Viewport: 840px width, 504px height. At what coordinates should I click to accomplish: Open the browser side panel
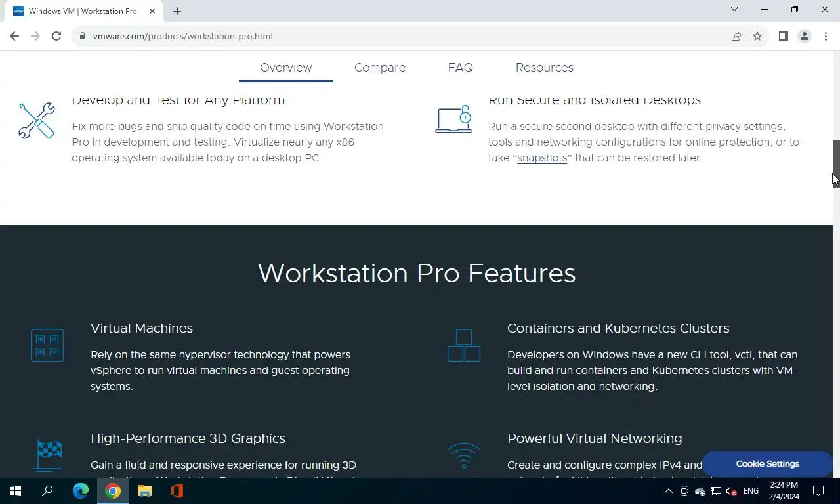point(783,36)
